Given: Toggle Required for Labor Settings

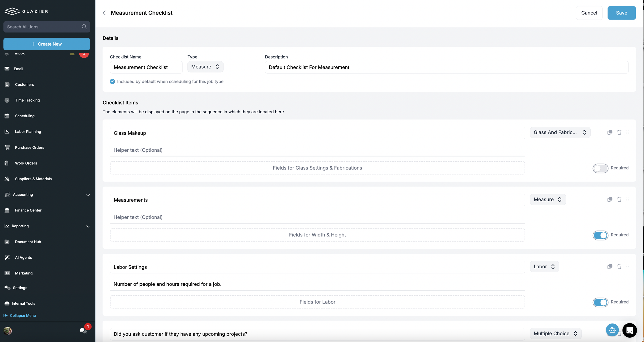Looking at the screenshot, I should [600, 302].
